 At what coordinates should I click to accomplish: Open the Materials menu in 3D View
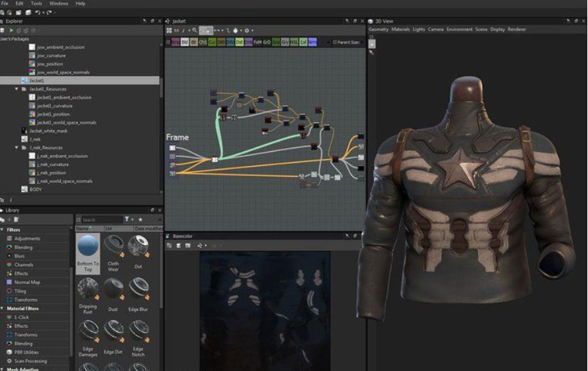[x=400, y=29]
